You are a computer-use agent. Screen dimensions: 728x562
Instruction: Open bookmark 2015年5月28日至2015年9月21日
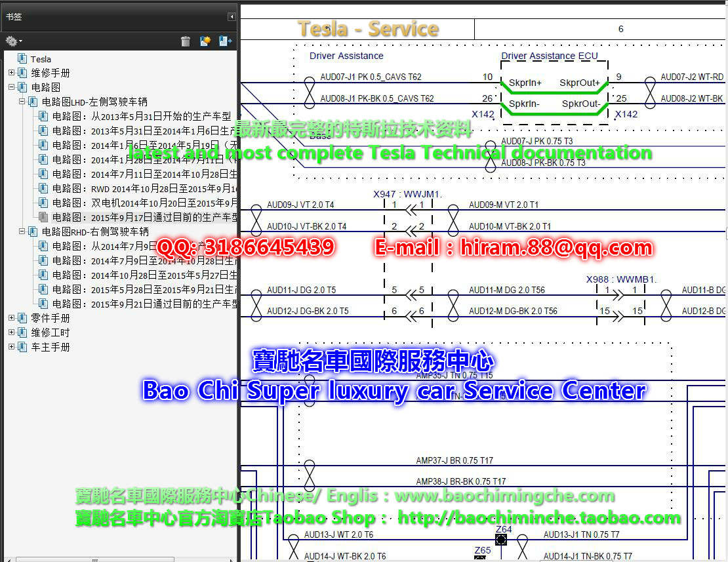144,289
